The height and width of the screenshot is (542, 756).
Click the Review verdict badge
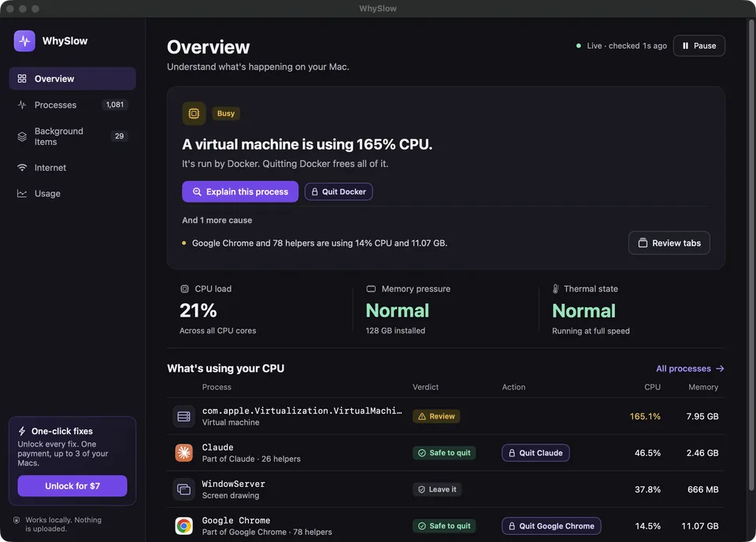coord(436,416)
